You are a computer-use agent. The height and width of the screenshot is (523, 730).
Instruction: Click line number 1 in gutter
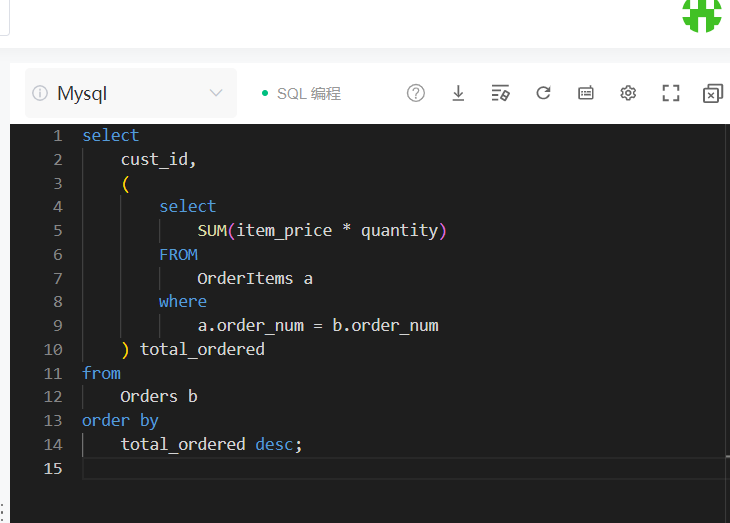click(x=58, y=136)
